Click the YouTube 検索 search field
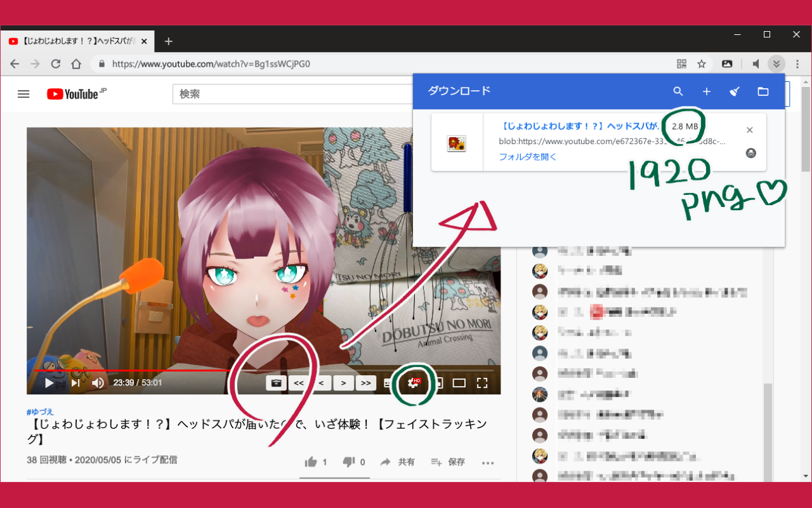This screenshot has height=508, width=812. coord(292,94)
